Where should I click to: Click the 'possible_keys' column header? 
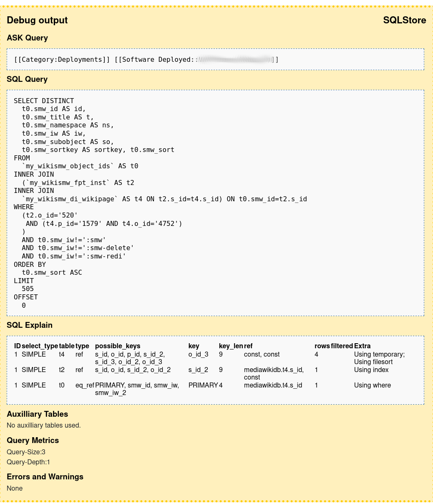(118, 346)
